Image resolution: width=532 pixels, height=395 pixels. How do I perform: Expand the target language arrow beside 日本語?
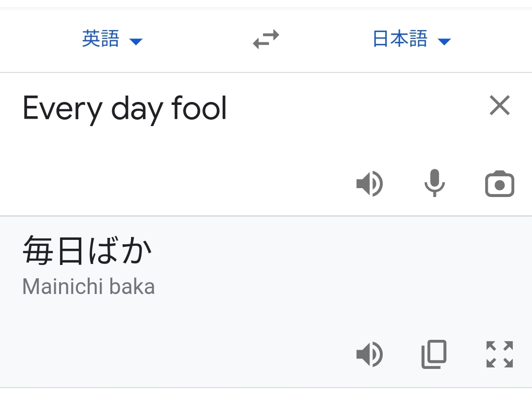click(444, 41)
